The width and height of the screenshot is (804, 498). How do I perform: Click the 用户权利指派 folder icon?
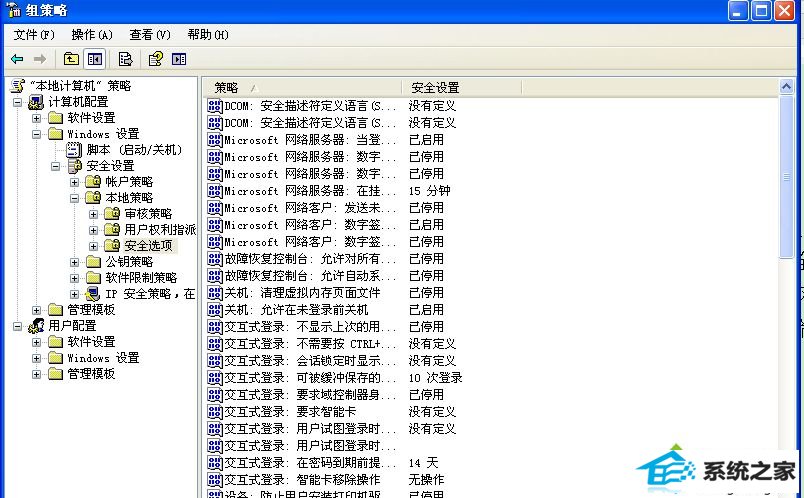[x=112, y=229]
